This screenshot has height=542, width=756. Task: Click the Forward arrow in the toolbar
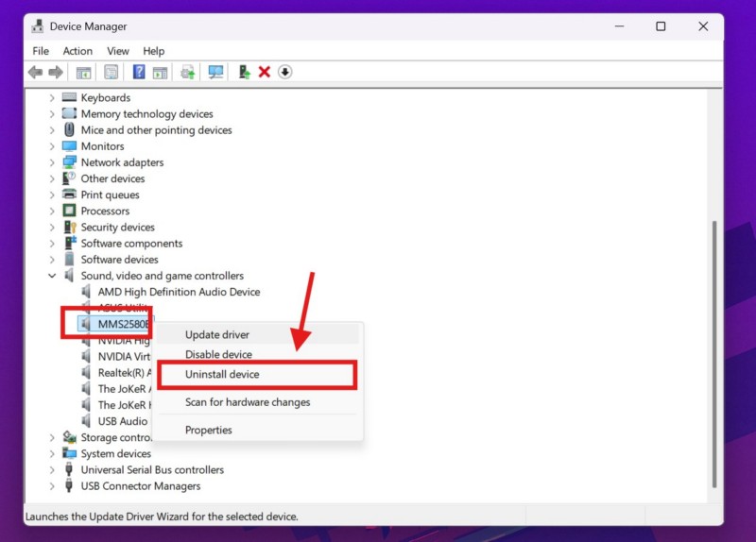pyautogui.click(x=56, y=73)
